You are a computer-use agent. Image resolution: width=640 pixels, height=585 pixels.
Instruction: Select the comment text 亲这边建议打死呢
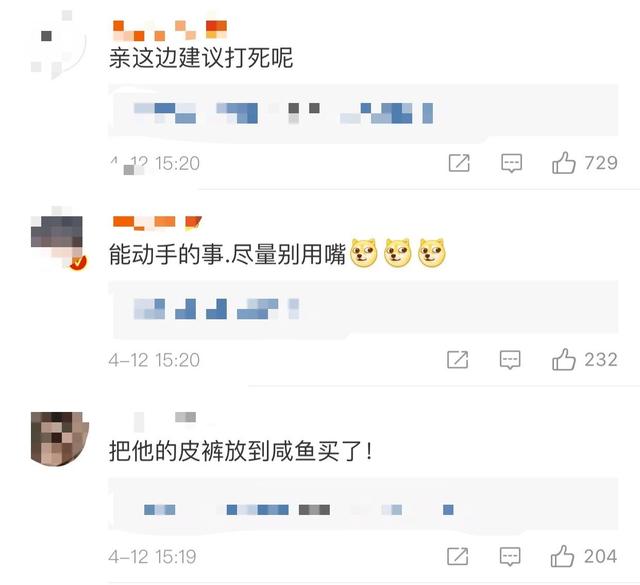[201, 58]
